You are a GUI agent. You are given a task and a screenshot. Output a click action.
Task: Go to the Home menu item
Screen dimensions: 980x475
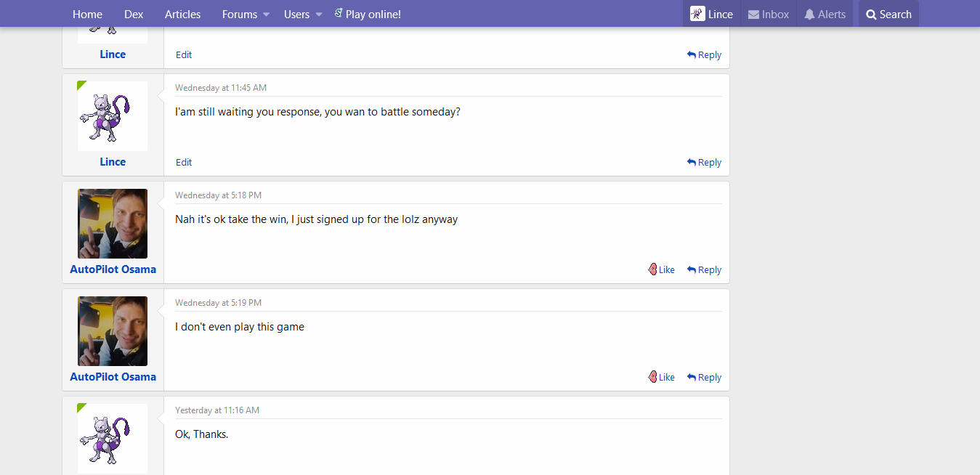tap(87, 15)
